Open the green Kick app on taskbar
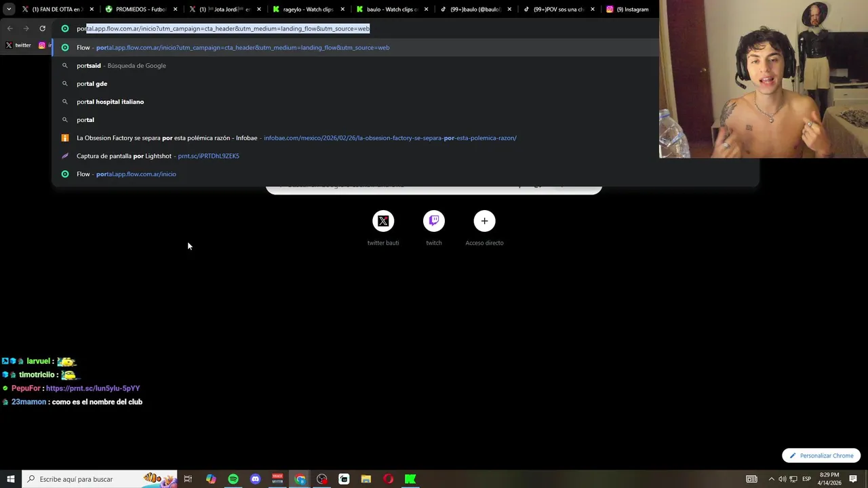The width and height of the screenshot is (868, 488). (x=410, y=479)
